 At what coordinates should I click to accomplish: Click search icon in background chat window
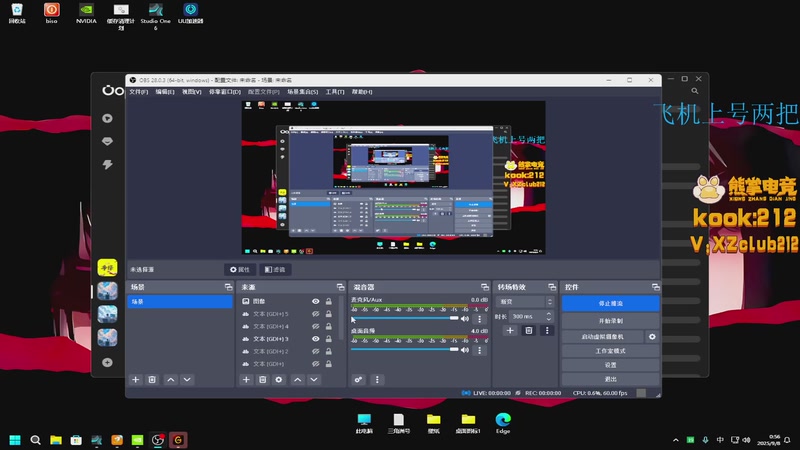click(x=695, y=91)
